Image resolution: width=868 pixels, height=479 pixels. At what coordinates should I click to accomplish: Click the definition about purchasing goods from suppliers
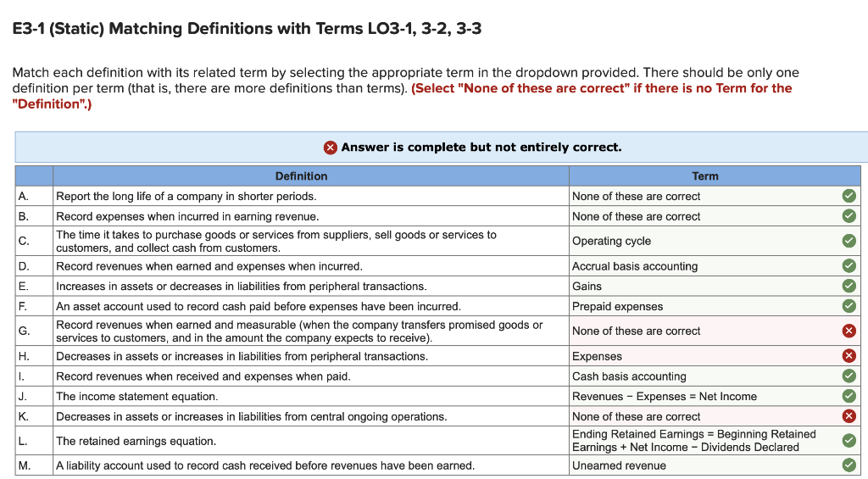[276, 241]
